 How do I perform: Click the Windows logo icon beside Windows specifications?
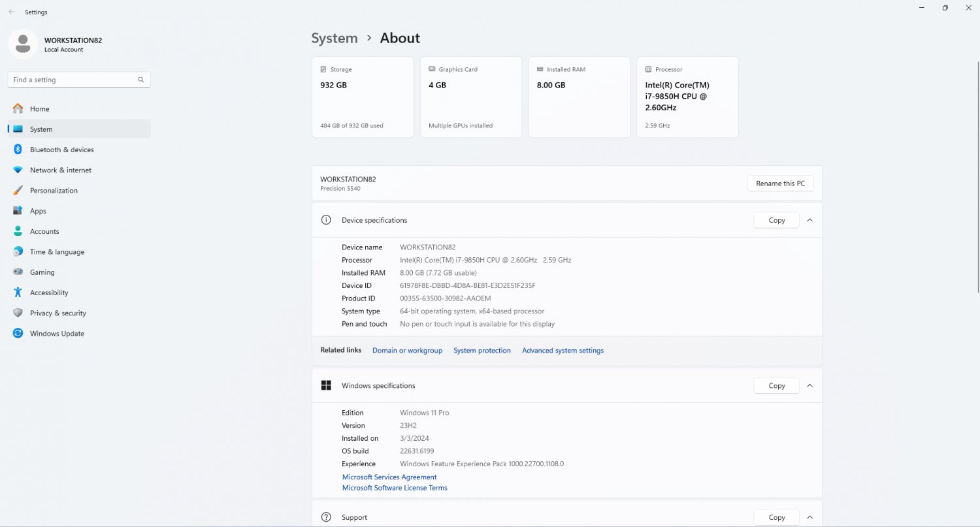[326, 385]
